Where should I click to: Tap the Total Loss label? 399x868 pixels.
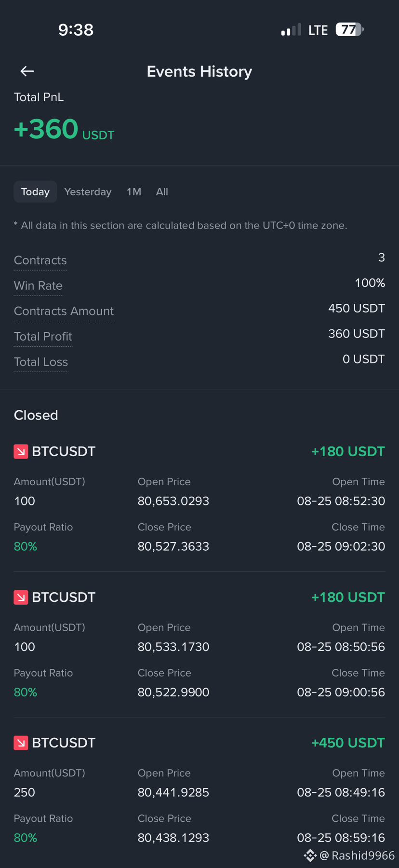coord(41,362)
